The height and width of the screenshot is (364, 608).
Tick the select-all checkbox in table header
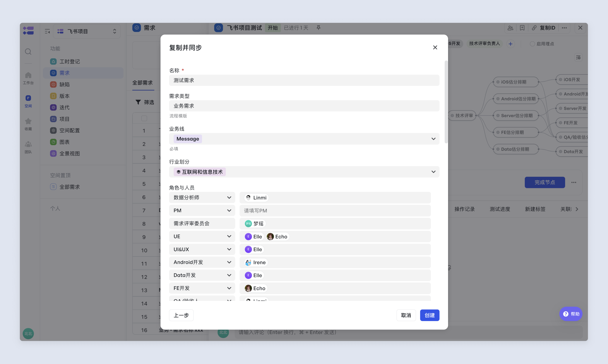(144, 118)
